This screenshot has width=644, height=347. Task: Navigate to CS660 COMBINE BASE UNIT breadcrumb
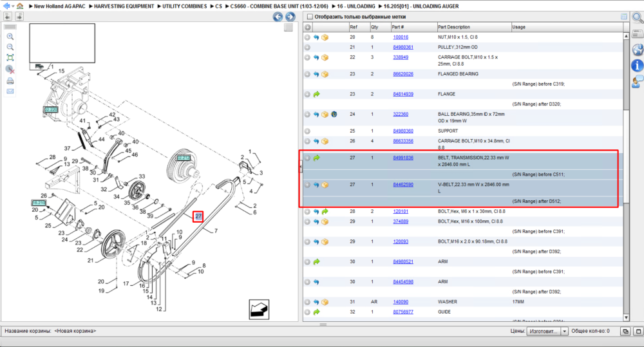[279, 6]
